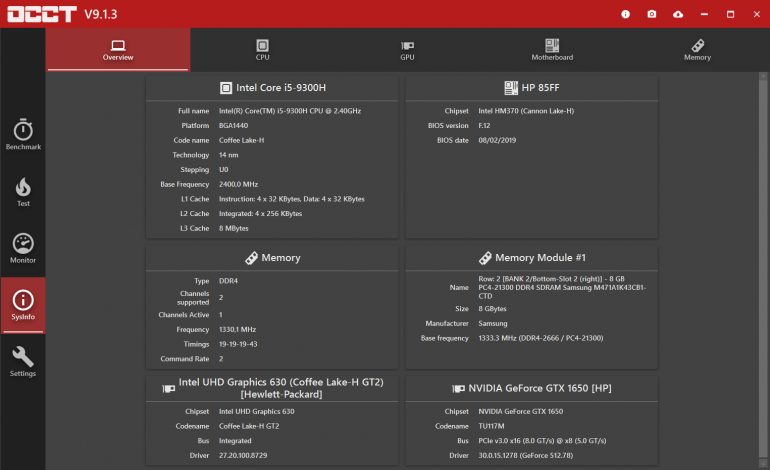Click the 'NVIDIA GeForce GTX 1650 [HP]' title

click(x=540, y=388)
